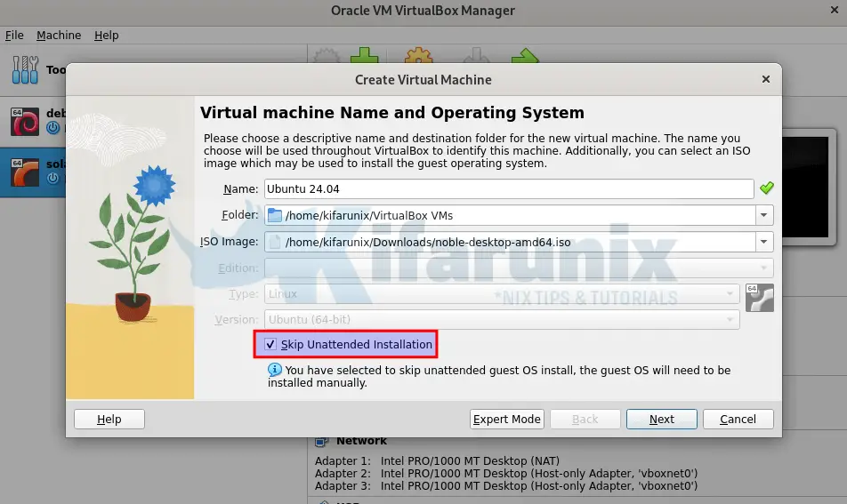
Task: Click Adapter 3 Host-only line in Manager
Action: click(x=506, y=485)
